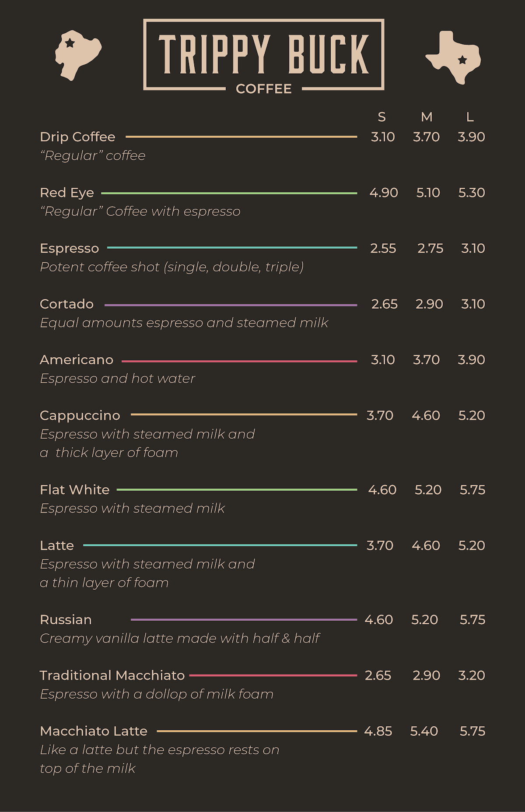This screenshot has width=525, height=812.
Task: Select the Drip Coffee menu item
Action: [77, 137]
